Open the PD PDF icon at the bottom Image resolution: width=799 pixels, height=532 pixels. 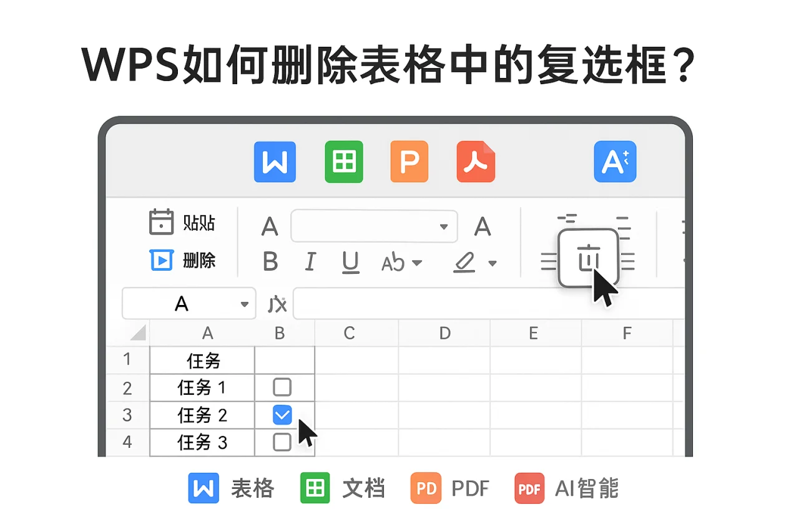(x=425, y=488)
